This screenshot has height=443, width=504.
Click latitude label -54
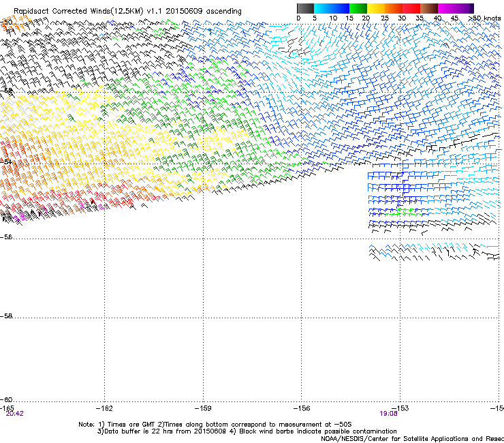click(6, 162)
